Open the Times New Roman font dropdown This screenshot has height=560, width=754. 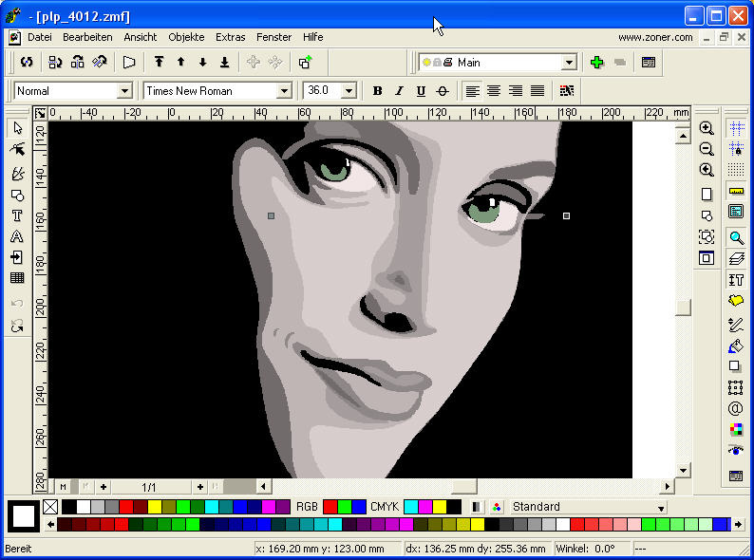click(284, 90)
